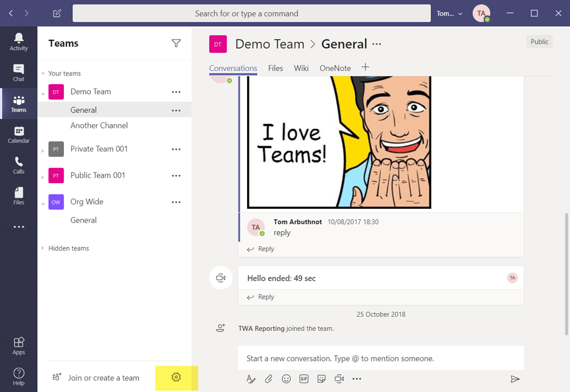Expand the Private Team 001 entry

43,151
